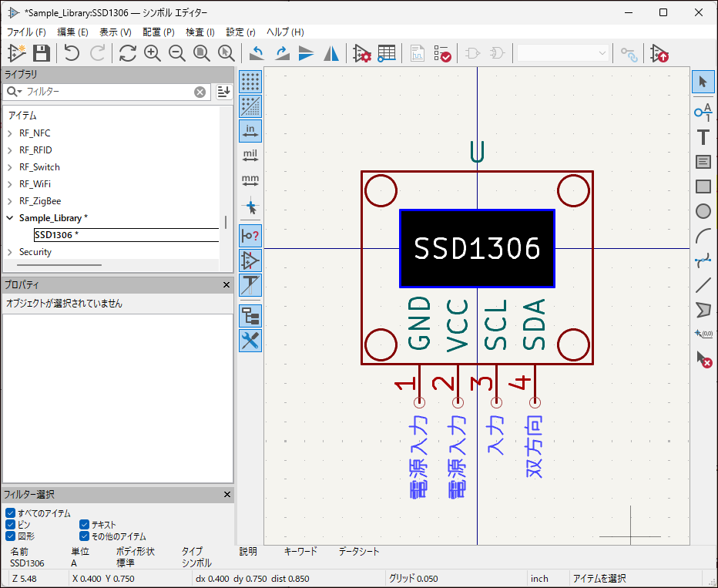
Task: Click the Save icon in toolbar
Action: pos(41,53)
